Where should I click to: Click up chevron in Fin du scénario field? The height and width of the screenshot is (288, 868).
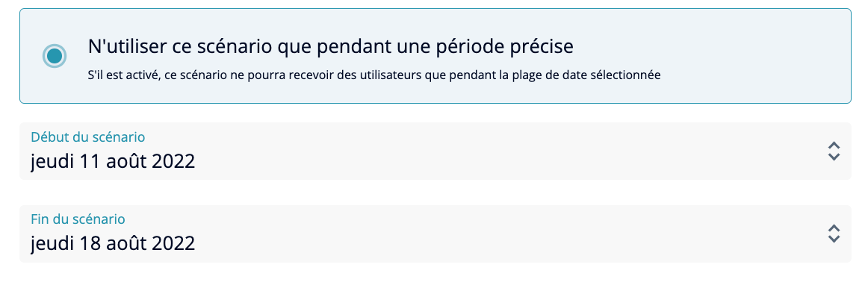pyautogui.click(x=834, y=228)
